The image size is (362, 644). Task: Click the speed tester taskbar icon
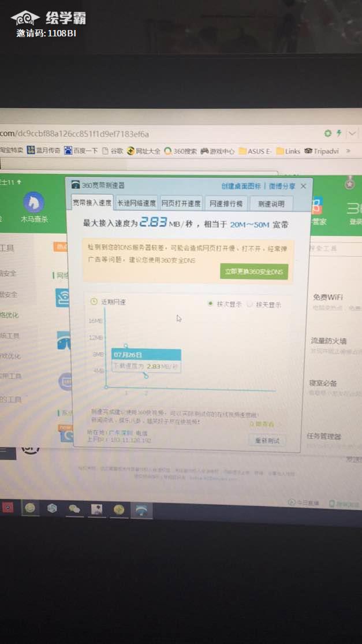pos(141,511)
